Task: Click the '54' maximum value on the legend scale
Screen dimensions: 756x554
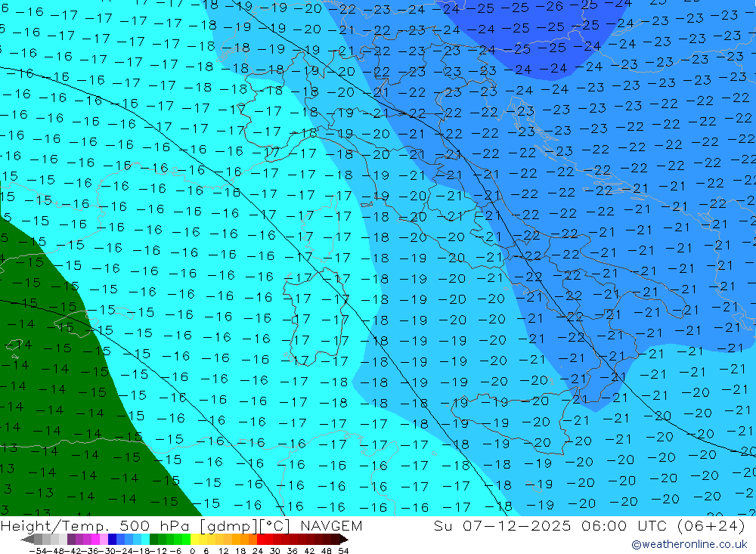Action: (x=342, y=551)
